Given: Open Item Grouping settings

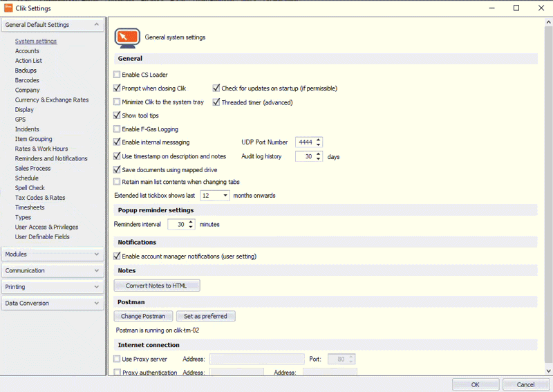Looking at the screenshot, I should pos(33,139).
